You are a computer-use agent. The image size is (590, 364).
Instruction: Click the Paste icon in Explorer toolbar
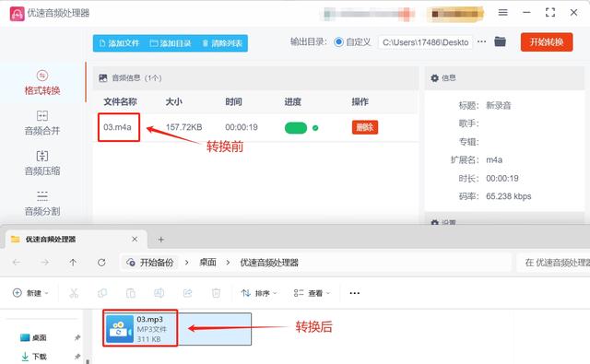coord(131,293)
